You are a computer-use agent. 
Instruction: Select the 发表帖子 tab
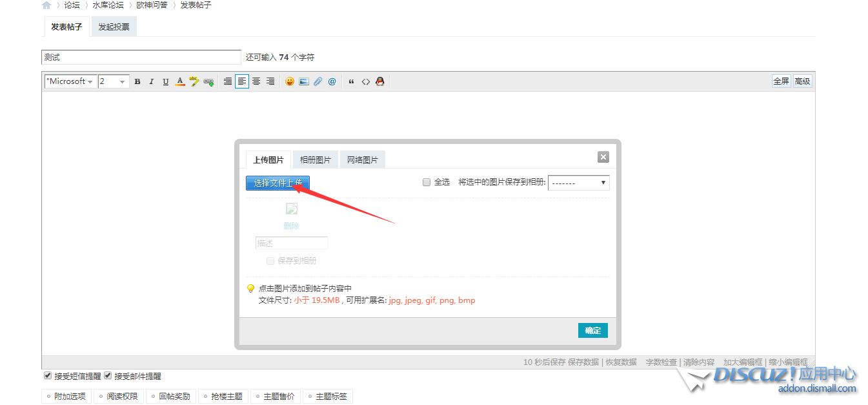(x=67, y=27)
